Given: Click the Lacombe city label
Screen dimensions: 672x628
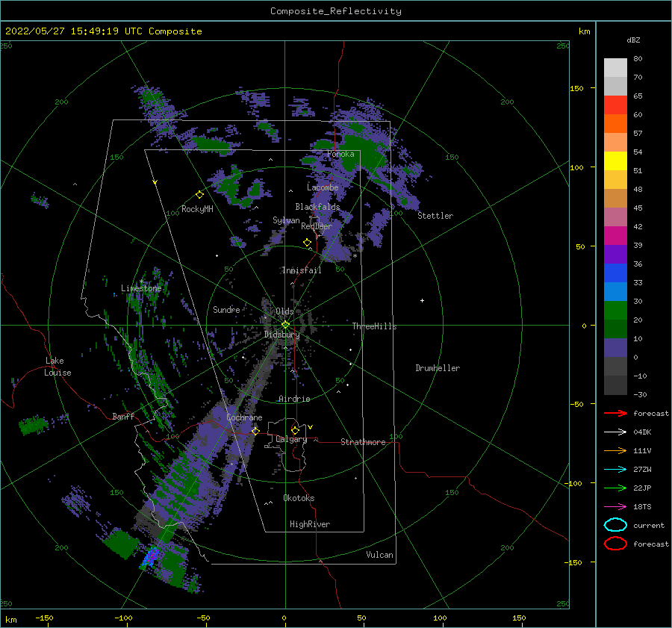Looking at the screenshot, I should (323, 187).
